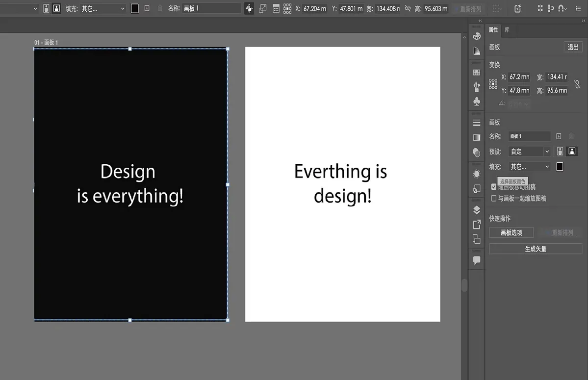This screenshot has height=380, width=588.
Task: Open the Layers panel icon
Action: coord(476,210)
